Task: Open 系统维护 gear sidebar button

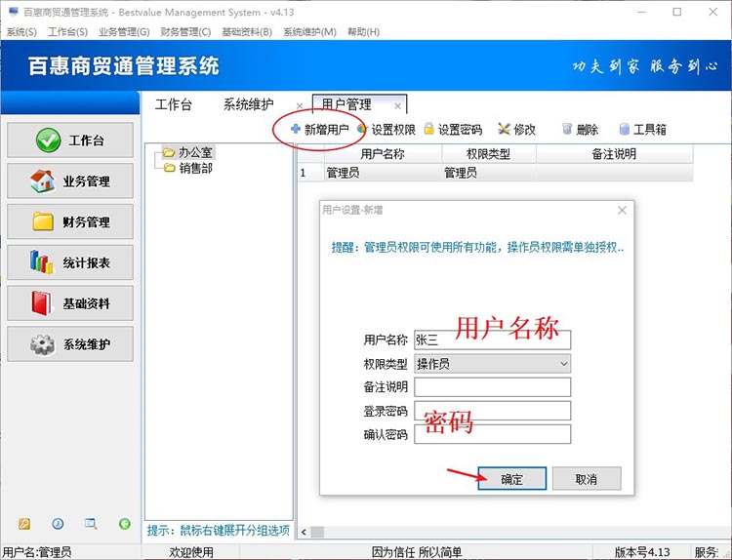Action: [70, 344]
